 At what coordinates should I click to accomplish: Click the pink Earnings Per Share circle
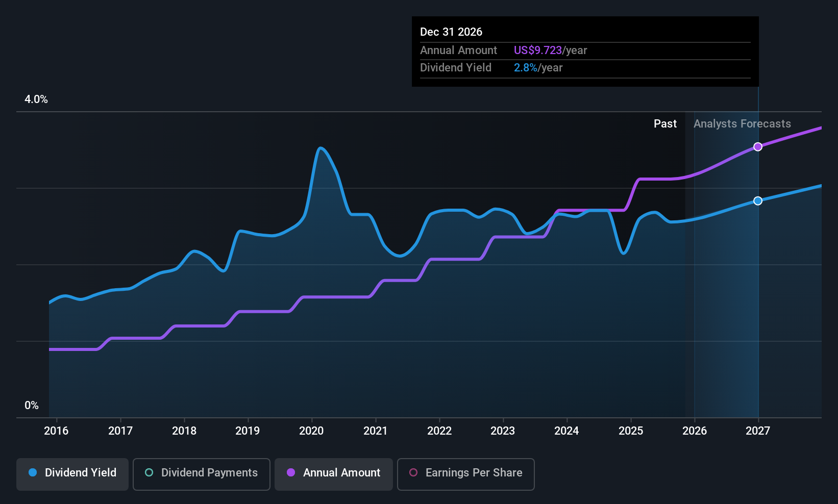click(x=413, y=472)
